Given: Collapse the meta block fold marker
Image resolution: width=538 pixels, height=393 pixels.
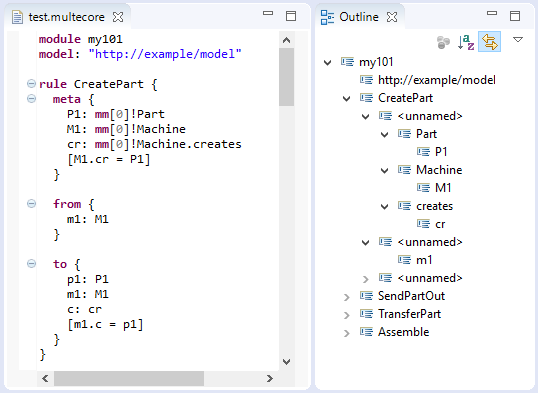Looking at the screenshot, I should point(31,99).
